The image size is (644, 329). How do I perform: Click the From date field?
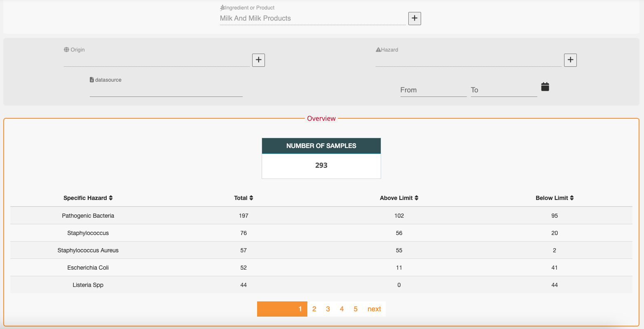coord(433,90)
